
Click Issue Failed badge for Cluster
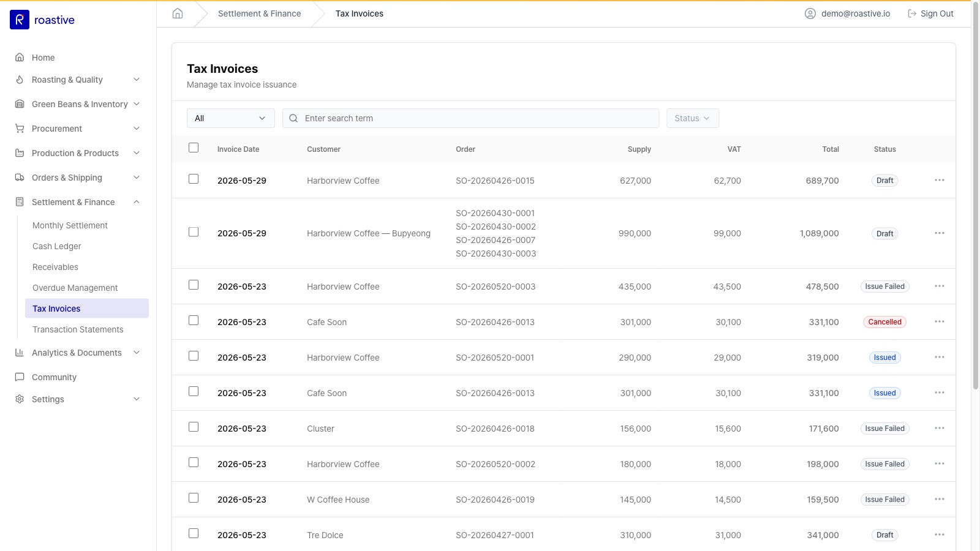[884, 429]
